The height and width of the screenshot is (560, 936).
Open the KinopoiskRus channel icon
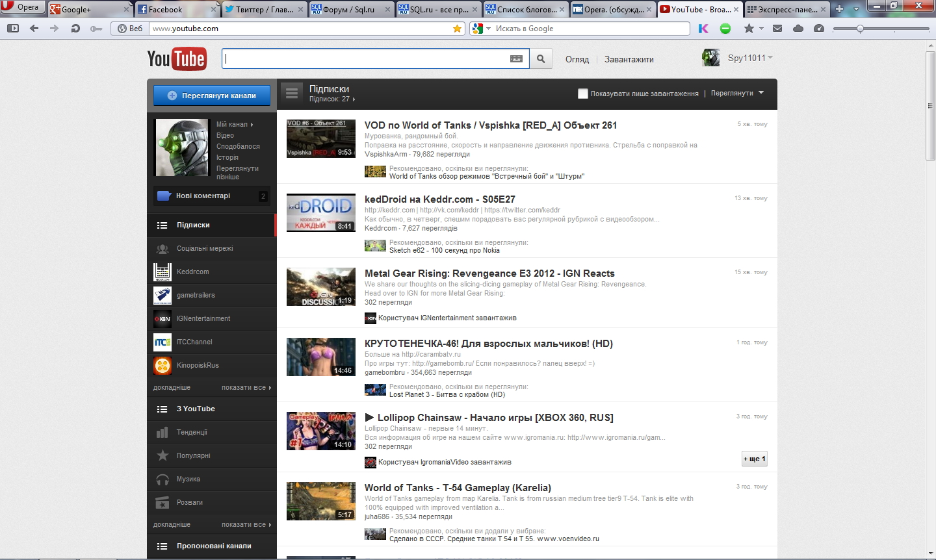click(x=162, y=365)
